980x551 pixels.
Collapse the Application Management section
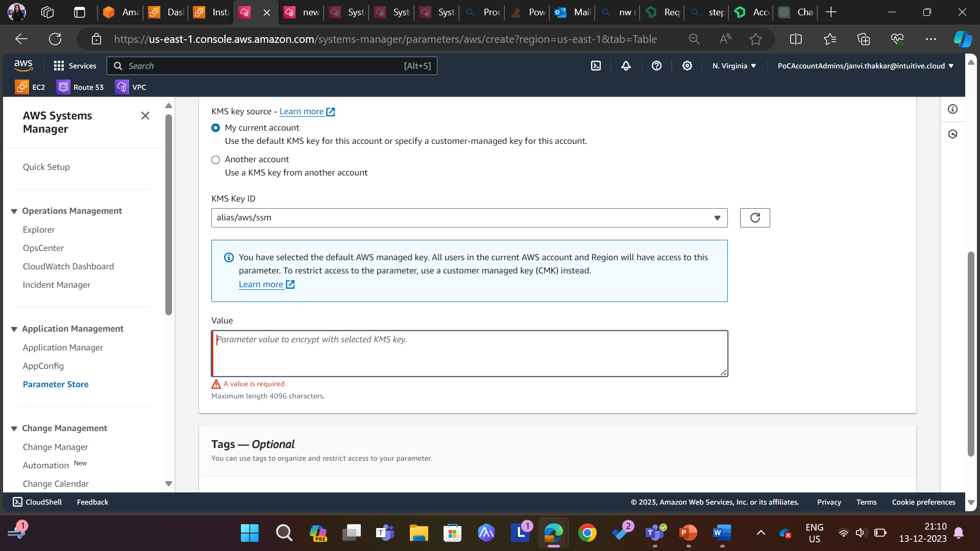(14, 329)
